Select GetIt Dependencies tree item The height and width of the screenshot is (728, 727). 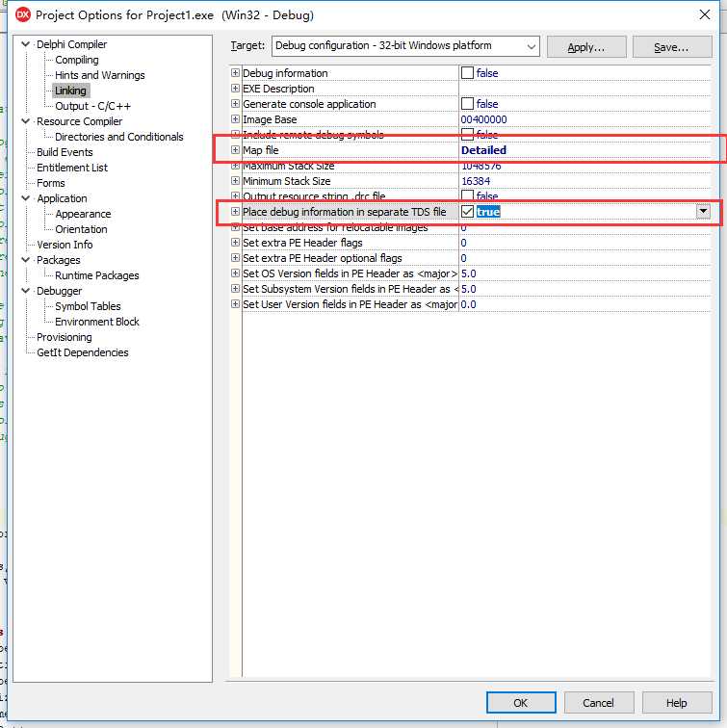pyautogui.click(x=82, y=352)
